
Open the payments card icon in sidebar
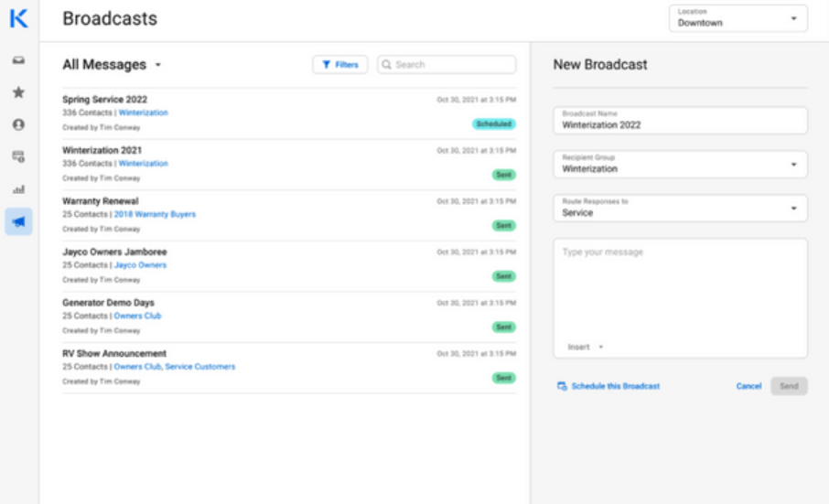pos(18,156)
